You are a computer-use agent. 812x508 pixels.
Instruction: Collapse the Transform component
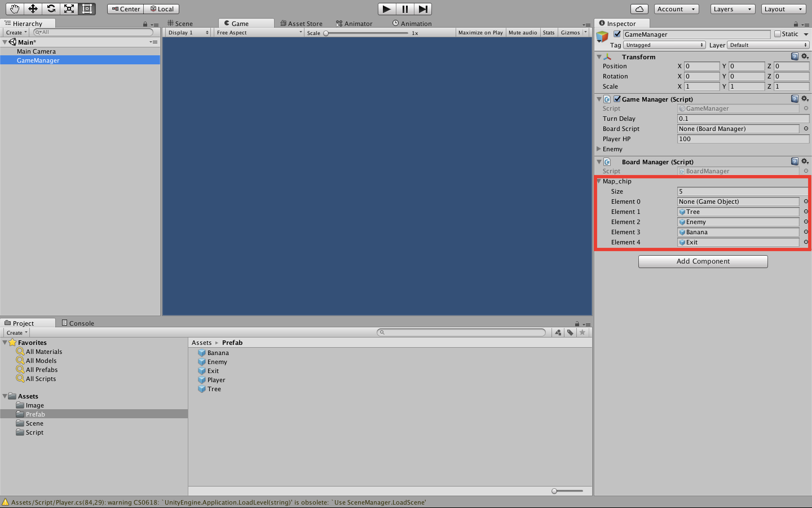599,57
